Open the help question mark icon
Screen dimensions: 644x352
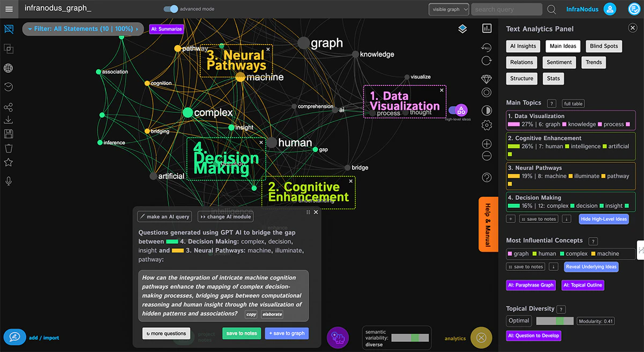click(x=487, y=177)
